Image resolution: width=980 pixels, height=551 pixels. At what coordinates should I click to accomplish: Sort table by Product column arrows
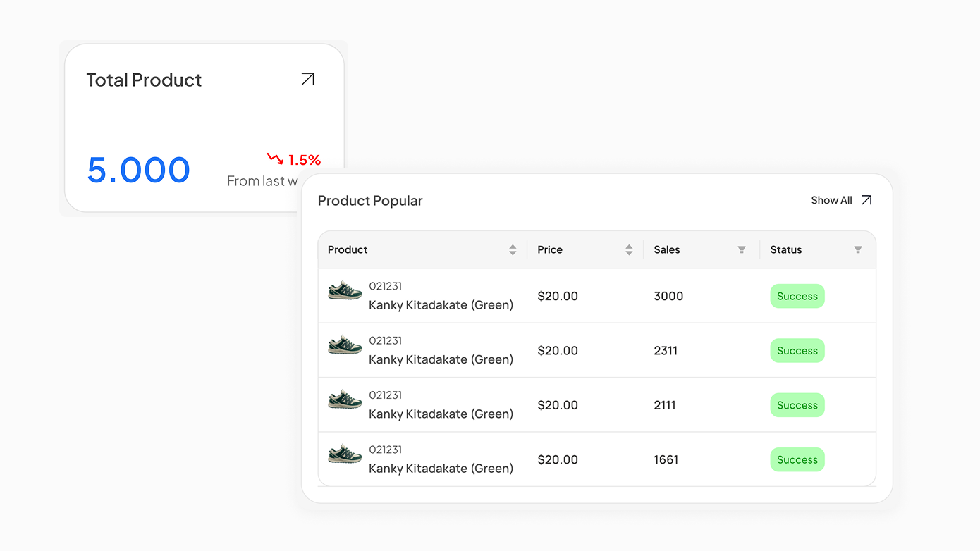513,250
